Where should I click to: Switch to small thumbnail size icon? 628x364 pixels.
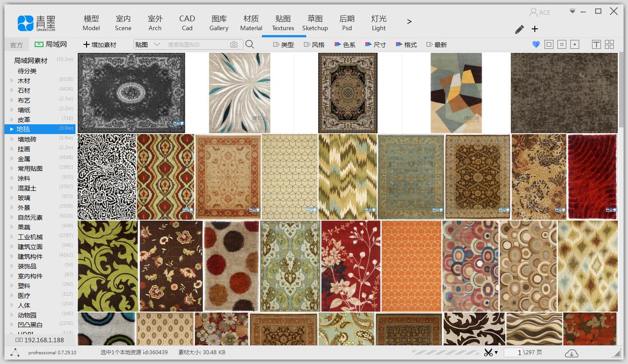pos(575,44)
